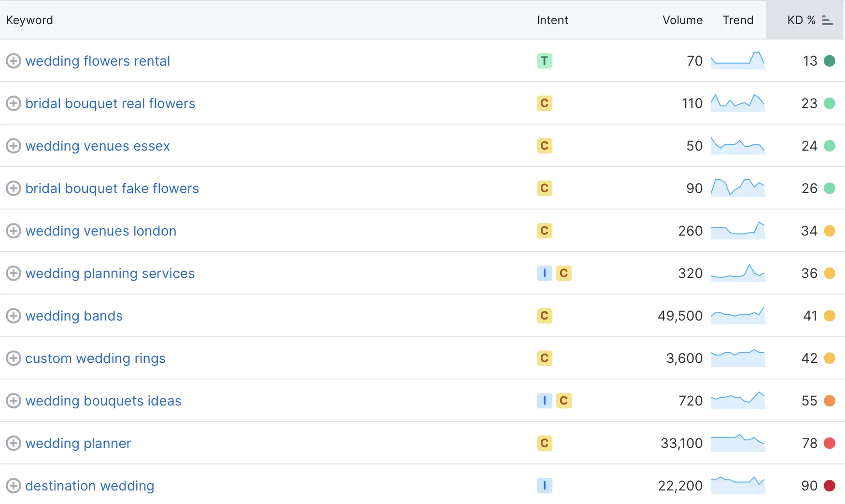Open the bridal bouquet real flowers keyword link
The image size is (845, 504).
[x=110, y=103]
